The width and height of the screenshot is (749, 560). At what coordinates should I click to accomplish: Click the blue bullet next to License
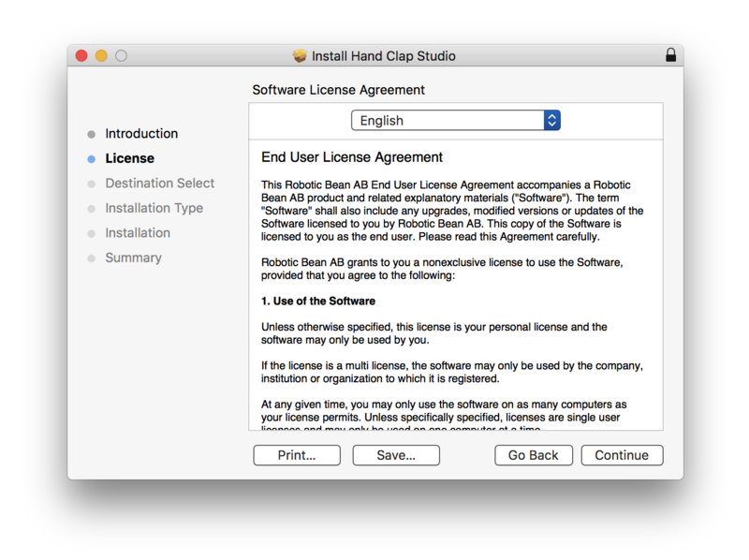click(92, 159)
